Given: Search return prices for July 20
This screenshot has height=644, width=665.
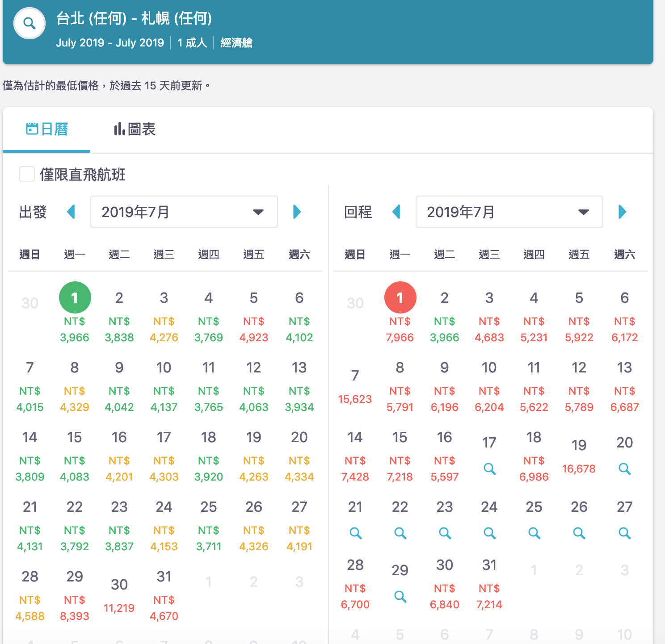Looking at the screenshot, I should [x=624, y=469].
